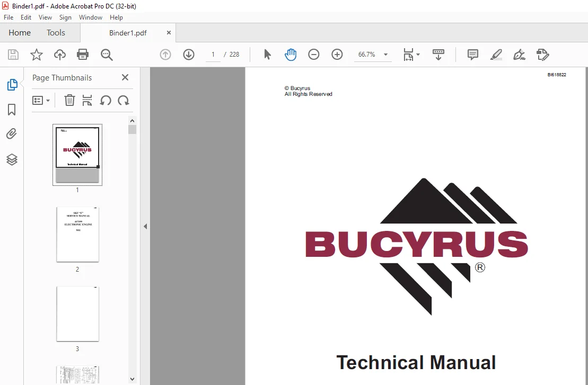Image resolution: width=588 pixels, height=385 pixels.
Task: Delete selected page with trash icon
Action: tap(69, 101)
